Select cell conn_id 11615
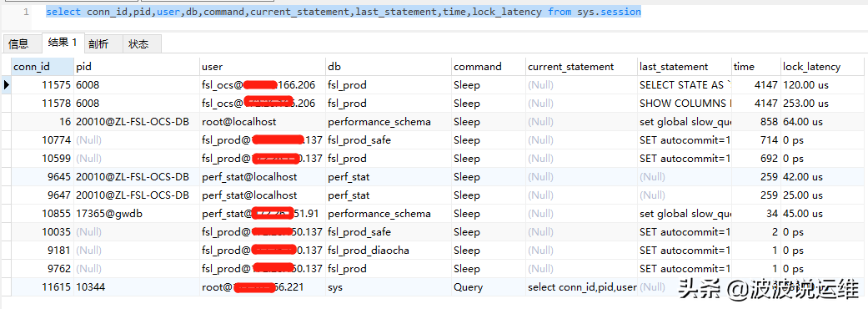Image resolution: width=868 pixels, height=309 pixels. tap(43, 286)
